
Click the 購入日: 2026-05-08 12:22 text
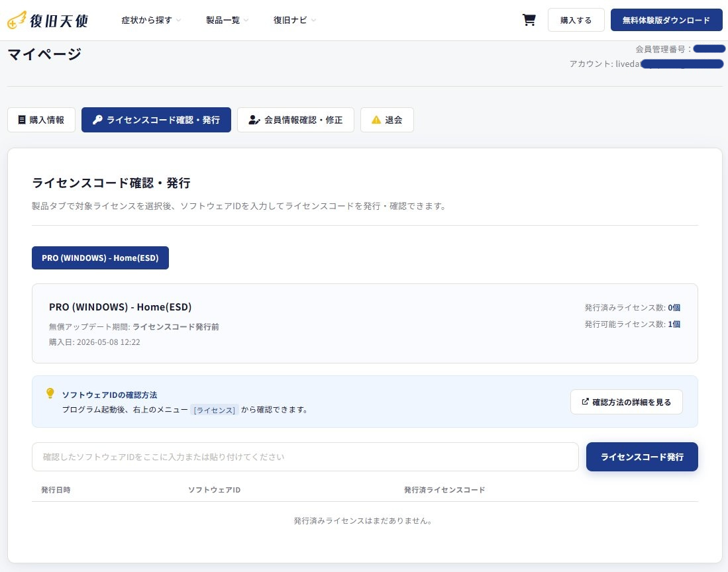point(94,342)
